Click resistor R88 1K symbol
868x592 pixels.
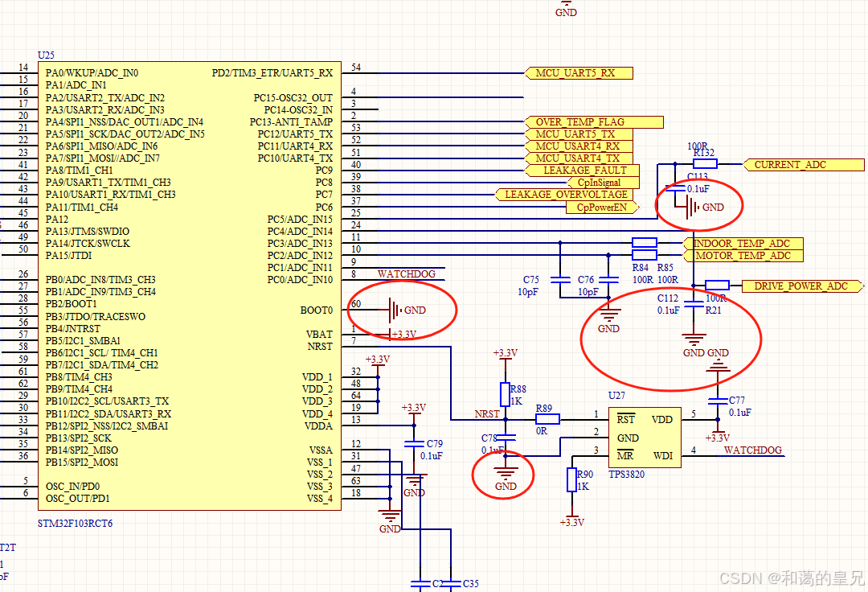tap(505, 394)
